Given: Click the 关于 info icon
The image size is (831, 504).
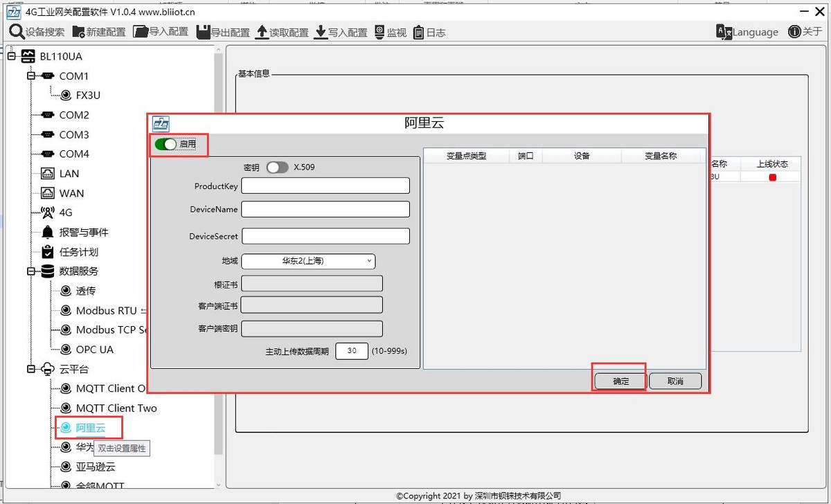Looking at the screenshot, I should (794, 32).
